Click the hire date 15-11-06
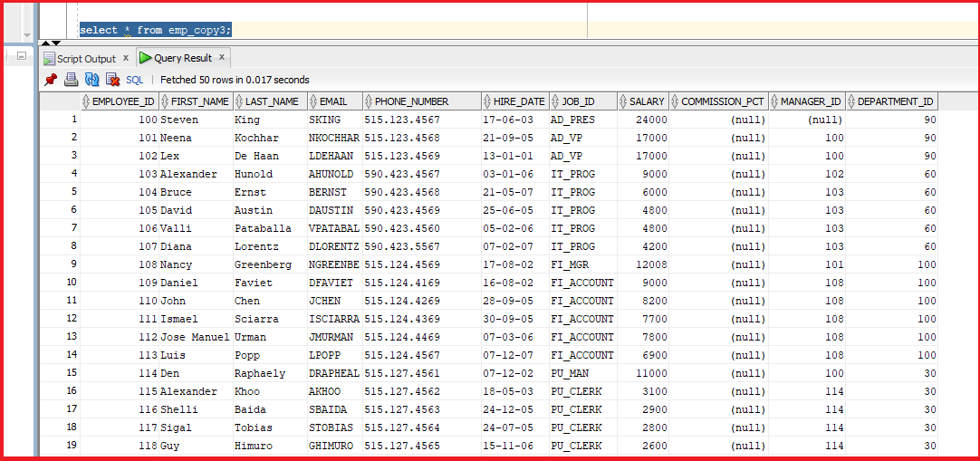Image resolution: width=980 pixels, height=461 pixels. tap(515, 446)
